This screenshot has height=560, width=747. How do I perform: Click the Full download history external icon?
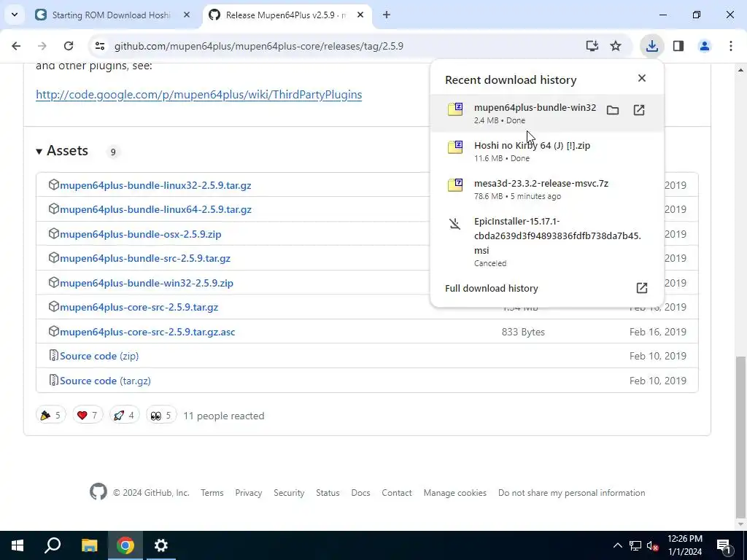click(x=642, y=288)
